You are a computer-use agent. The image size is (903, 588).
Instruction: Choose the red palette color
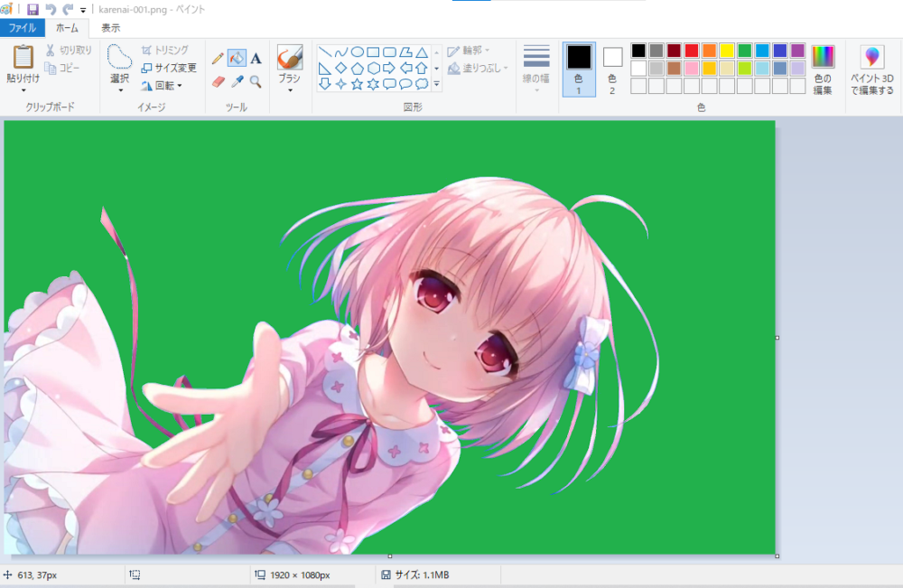click(692, 51)
